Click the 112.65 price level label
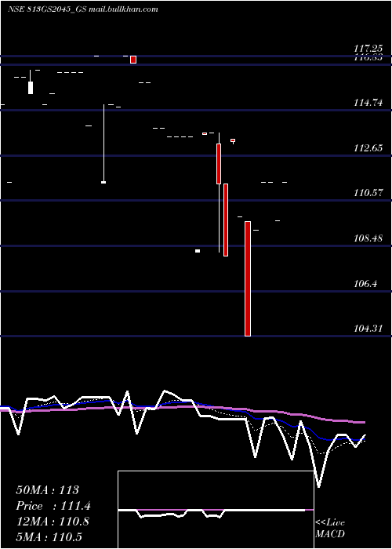The height and width of the screenshot is (549, 392). click(x=368, y=147)
